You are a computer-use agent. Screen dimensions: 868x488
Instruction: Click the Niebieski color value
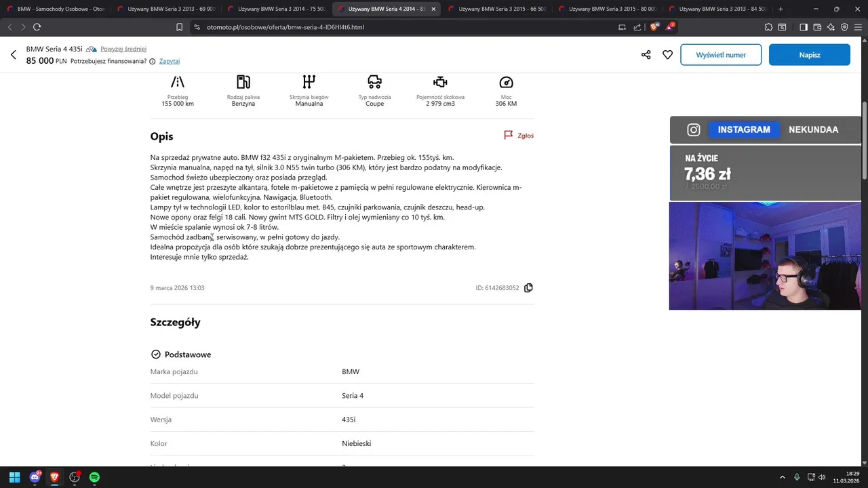[356, 443]
